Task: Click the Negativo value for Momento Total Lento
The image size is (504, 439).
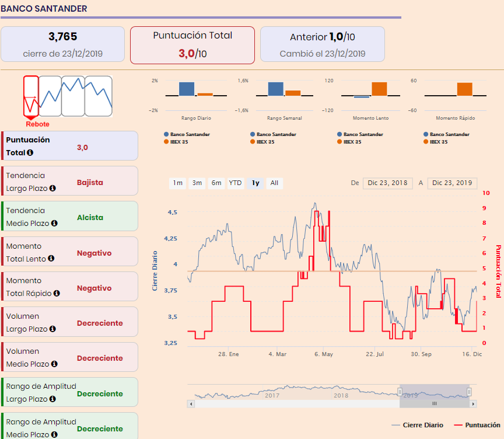Action: 94,253
